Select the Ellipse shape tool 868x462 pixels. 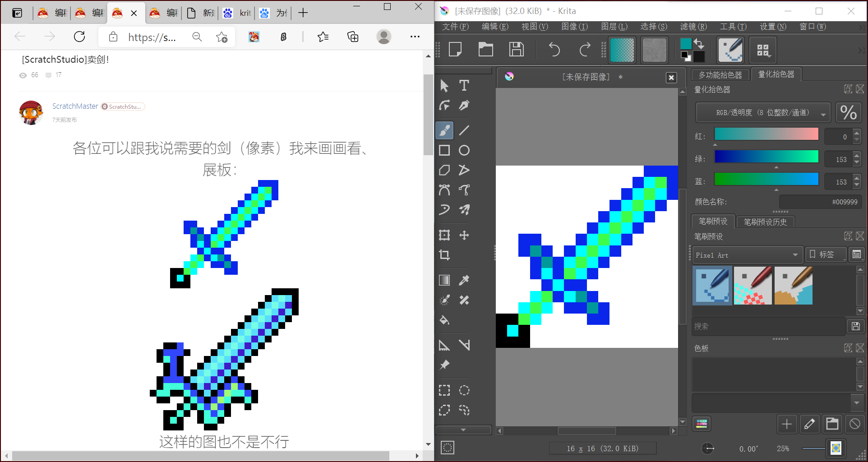pos(464,150)
